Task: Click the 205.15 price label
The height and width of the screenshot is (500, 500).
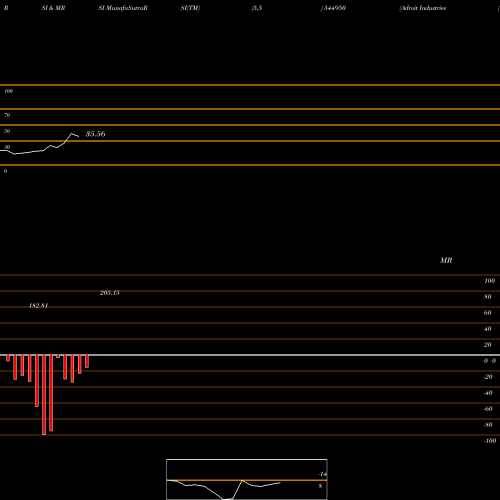Action: [110, 293]
